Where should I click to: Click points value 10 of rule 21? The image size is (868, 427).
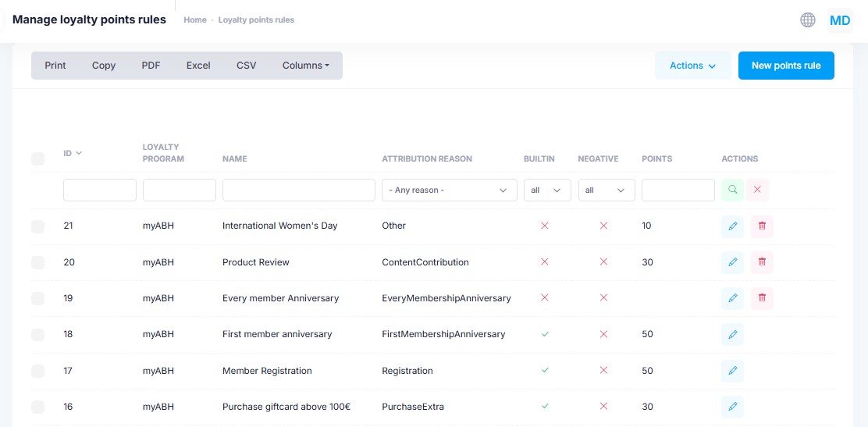(x=646, y=226)
